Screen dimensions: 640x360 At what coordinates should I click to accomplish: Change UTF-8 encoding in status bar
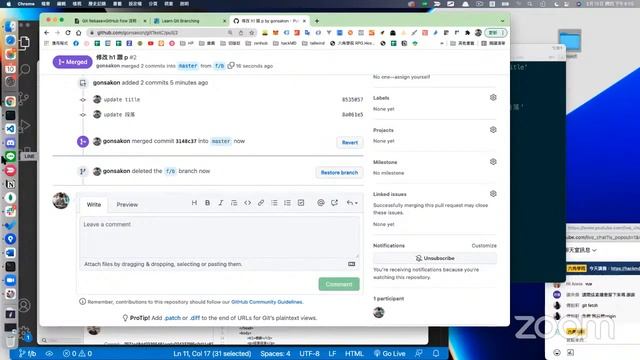tap(309, 353)
